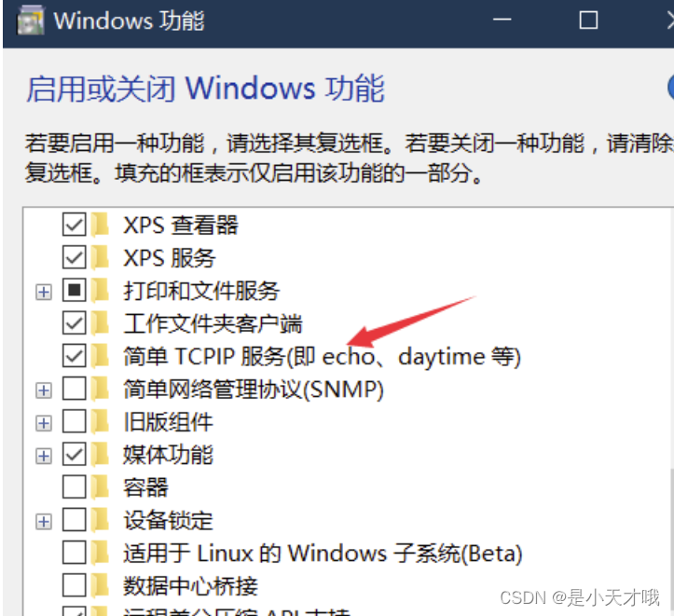674x616 pixels.
Task: Toggle the 打印和文件服务 partial checkbox
Action: tap(74, 290)
